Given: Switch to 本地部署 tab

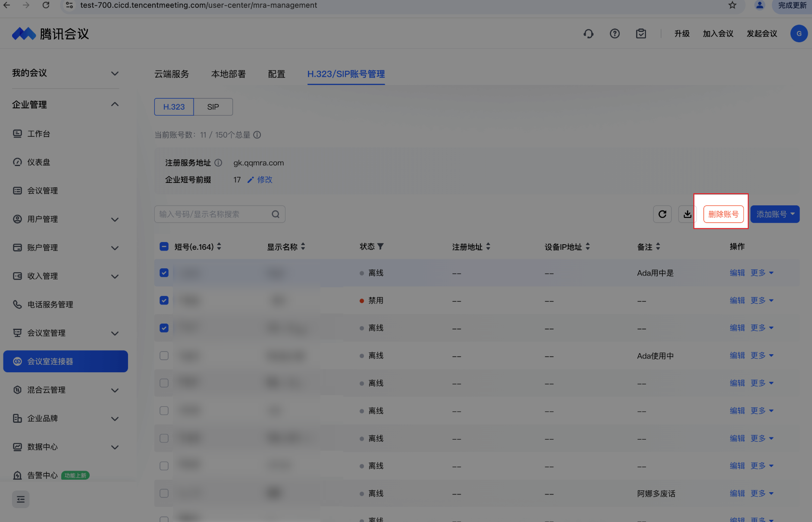Looking at the screenshot, I should pos(228,74).
